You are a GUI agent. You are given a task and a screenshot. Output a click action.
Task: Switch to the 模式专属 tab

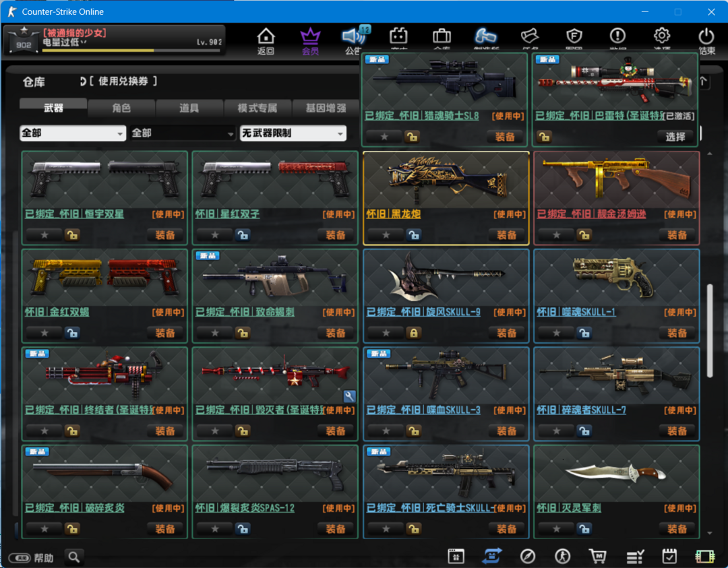(257, 108)
